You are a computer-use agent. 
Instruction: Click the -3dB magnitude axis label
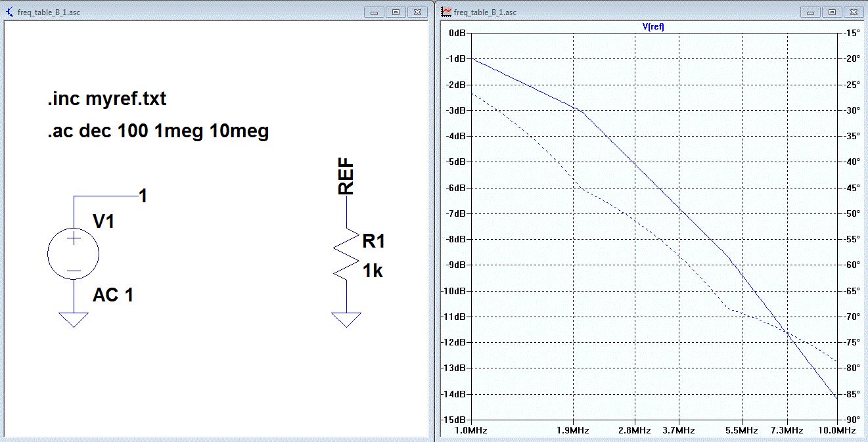tap(455, 110)
